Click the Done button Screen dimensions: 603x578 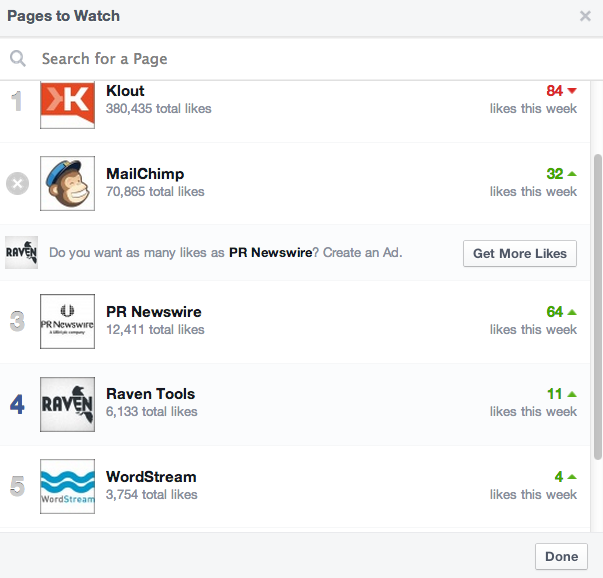[561, 556]
